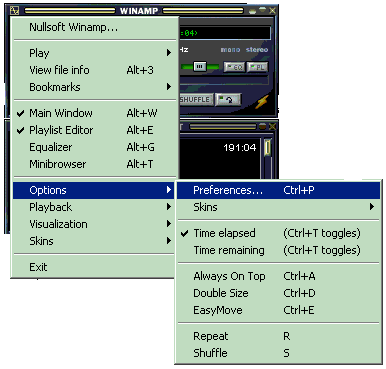Viewport: 386px width, 369px height.
Task: Click the Options submenu arrow
Action: [169, 190]
